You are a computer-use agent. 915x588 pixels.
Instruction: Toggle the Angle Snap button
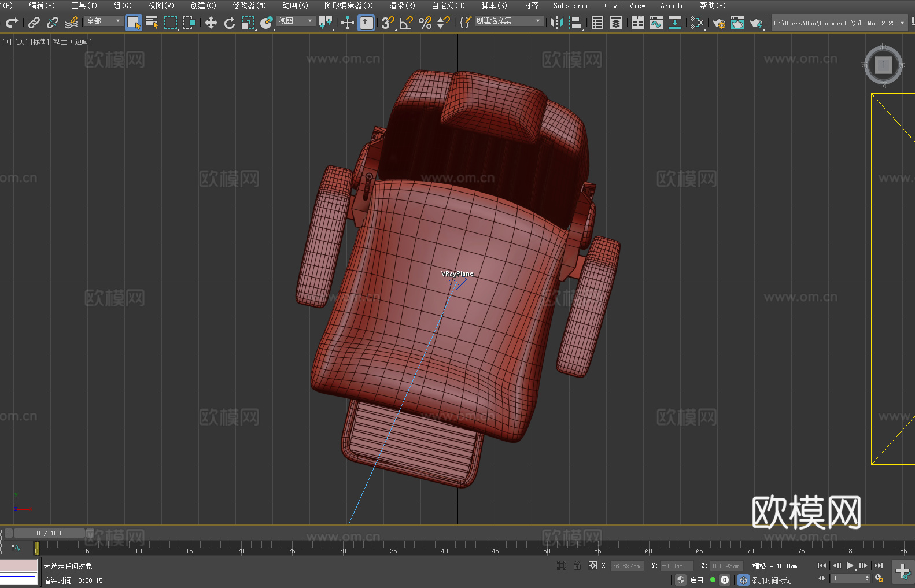(407, 23)
